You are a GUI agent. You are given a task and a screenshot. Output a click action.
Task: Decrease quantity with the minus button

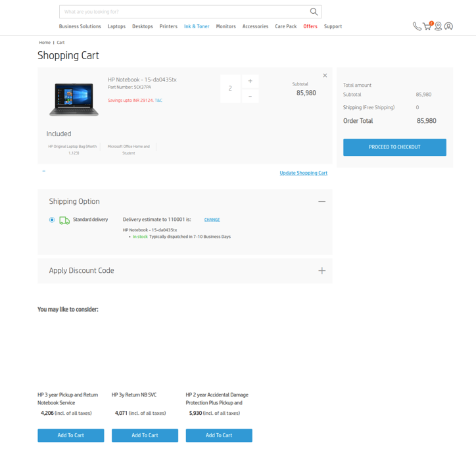(250, 96)
